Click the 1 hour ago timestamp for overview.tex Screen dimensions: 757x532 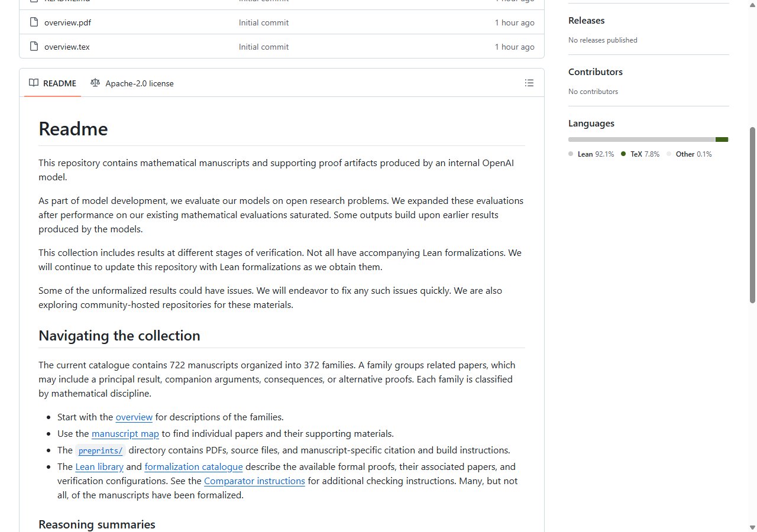pos(515,47)
